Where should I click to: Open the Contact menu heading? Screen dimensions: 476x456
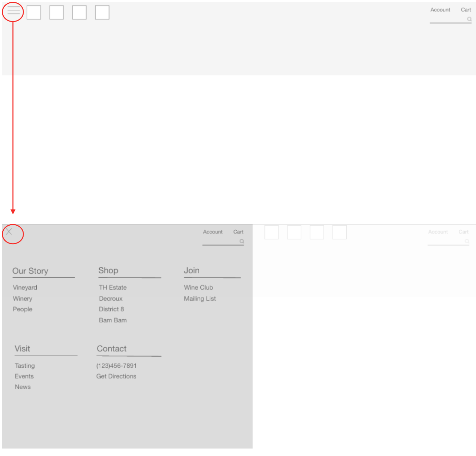coord(112,349)
